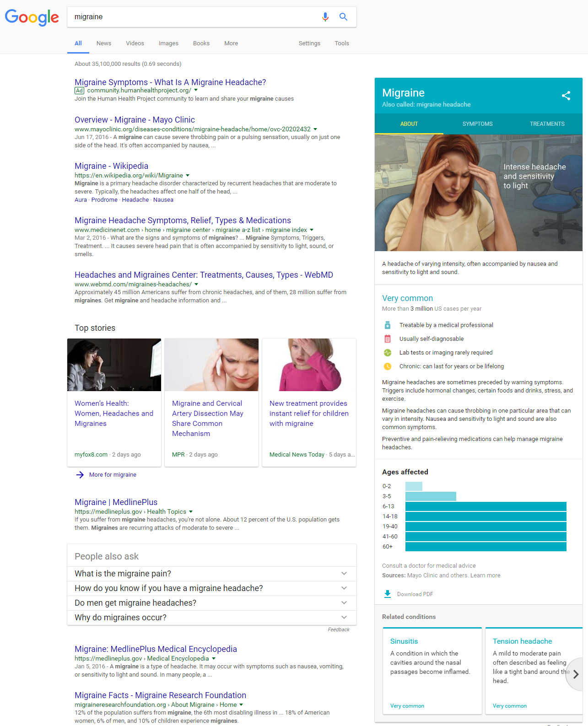The height and width of the screenshot is (726, 588).
Task: Expand "Do men get migraine headaches?" question
Action: [x=212, y=603]
